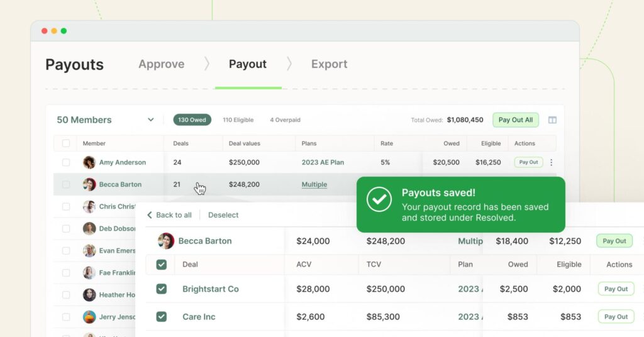
Task: Open Amy Anderson's three-dot actions menu
Action: tap(551, 163)
